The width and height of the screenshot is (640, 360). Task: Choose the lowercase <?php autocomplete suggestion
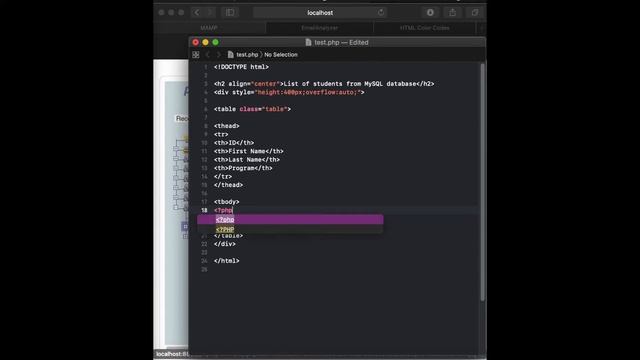(290, 220)
